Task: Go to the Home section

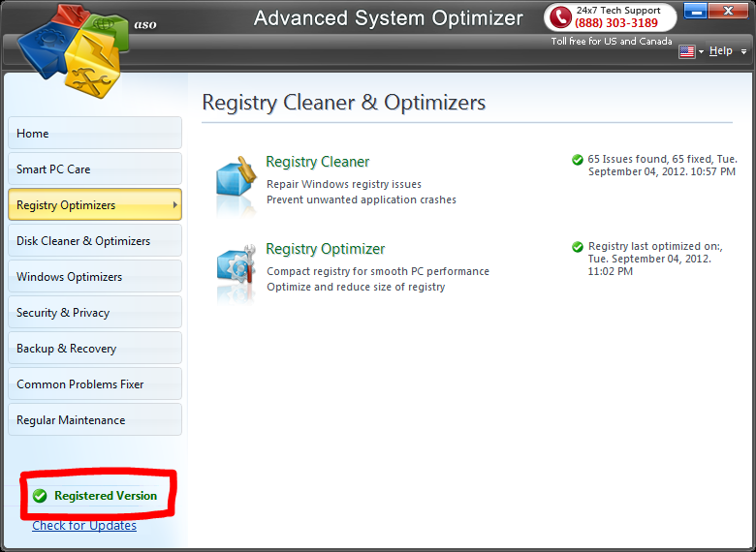Action: tap(95, 133)
